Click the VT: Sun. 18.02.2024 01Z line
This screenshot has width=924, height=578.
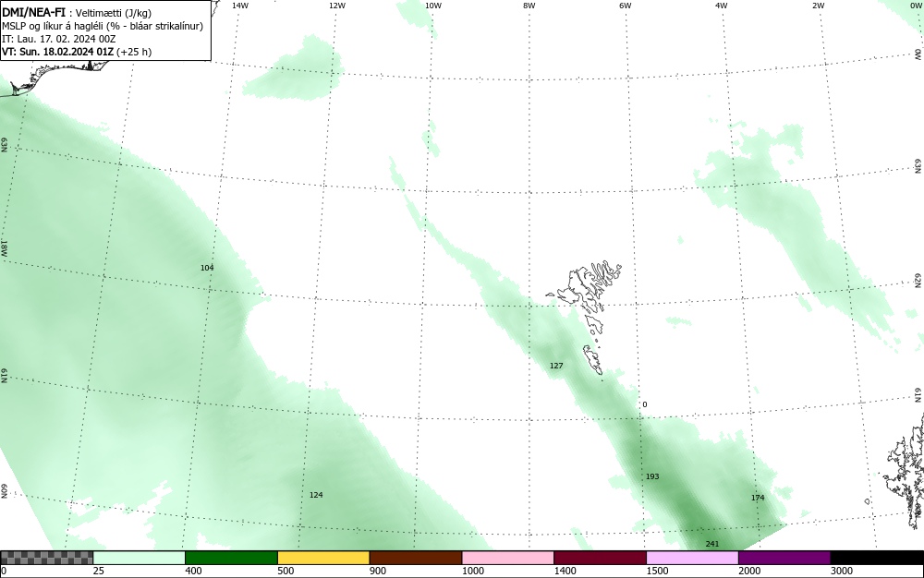(77, 52)
